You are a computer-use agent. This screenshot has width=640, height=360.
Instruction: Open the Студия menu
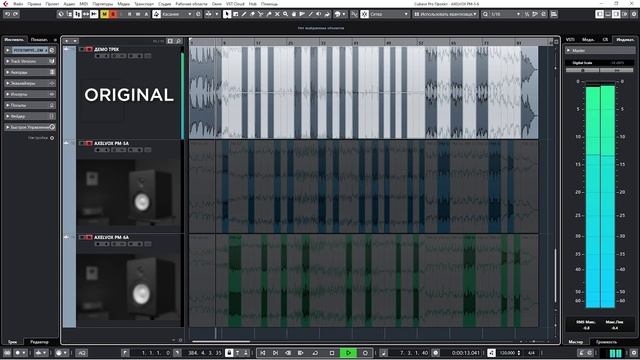pyautogui.click(x=164, y=4)
